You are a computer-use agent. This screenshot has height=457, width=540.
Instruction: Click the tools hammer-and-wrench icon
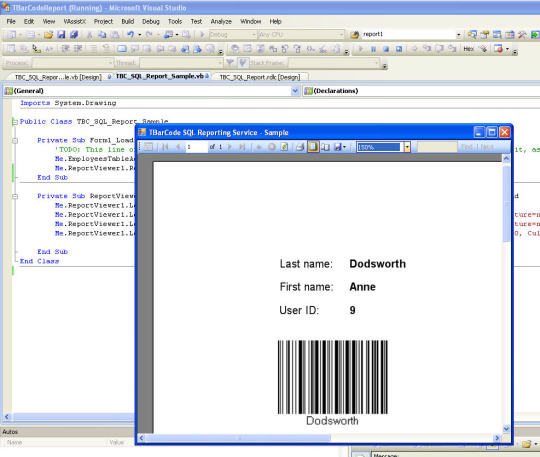(522, 34)
